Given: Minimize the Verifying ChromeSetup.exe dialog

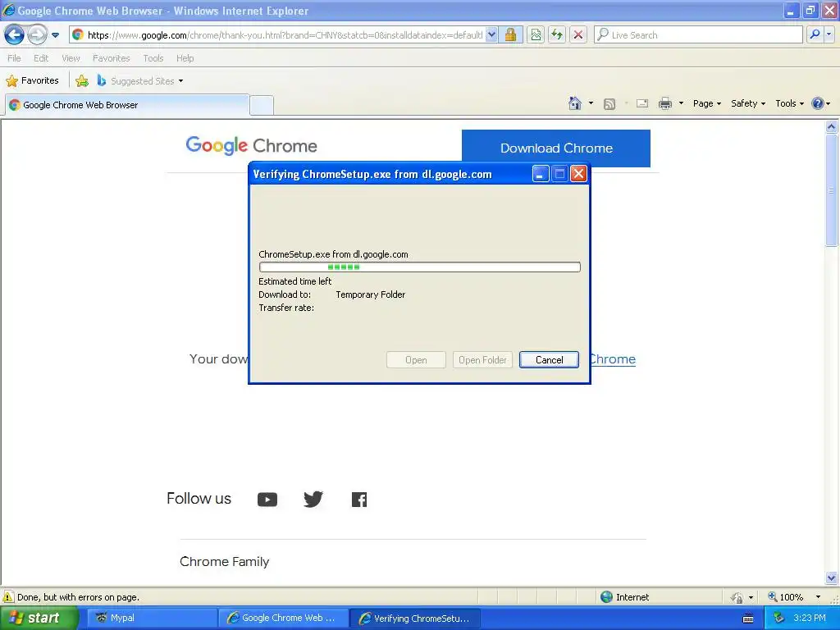Looking at the screenshot, I should tap(541, 174).
